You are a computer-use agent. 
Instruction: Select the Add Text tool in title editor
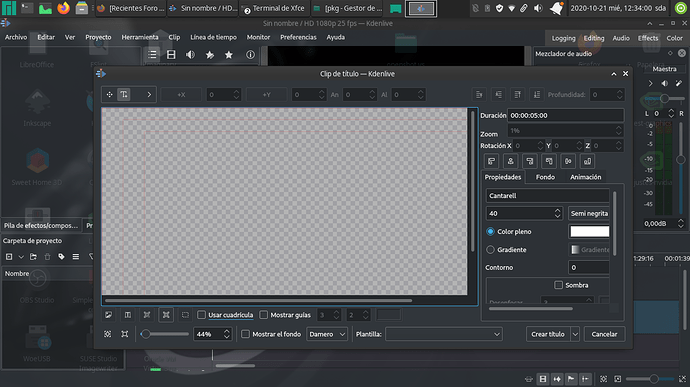coord(124,95)
